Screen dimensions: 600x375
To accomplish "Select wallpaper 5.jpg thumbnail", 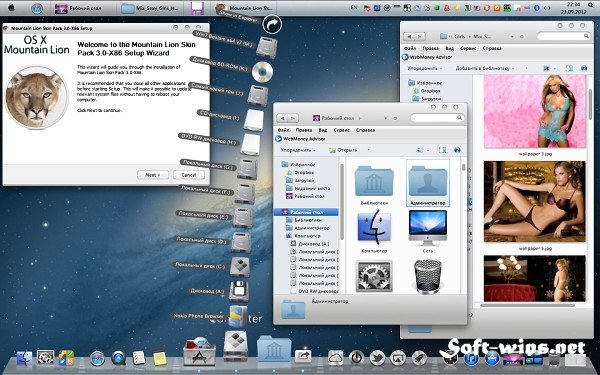I will click(535, 201).
